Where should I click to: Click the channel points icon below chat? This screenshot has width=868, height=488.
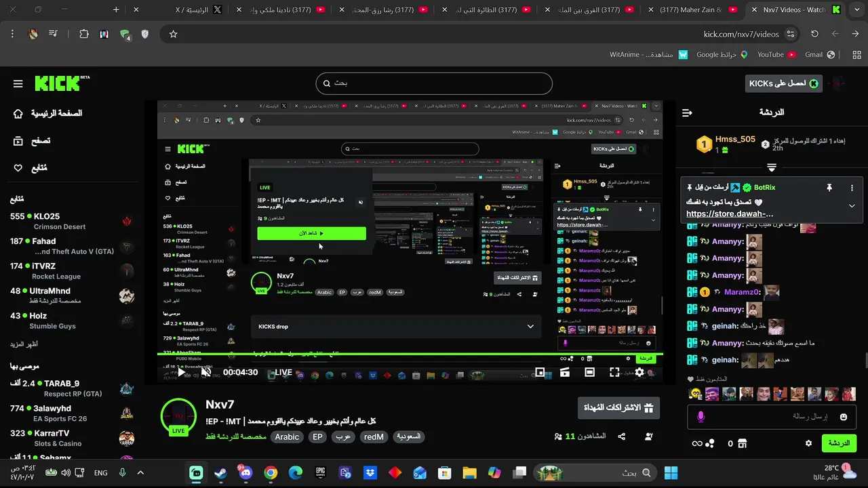pos(703,443)
